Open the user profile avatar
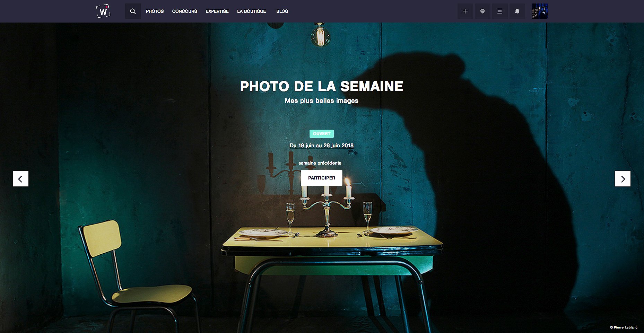This screenshot has width=644, height=333. pos(540,11)
